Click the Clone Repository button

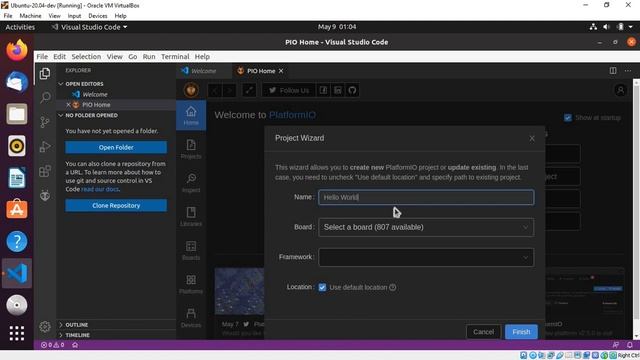tap(116, 206)
